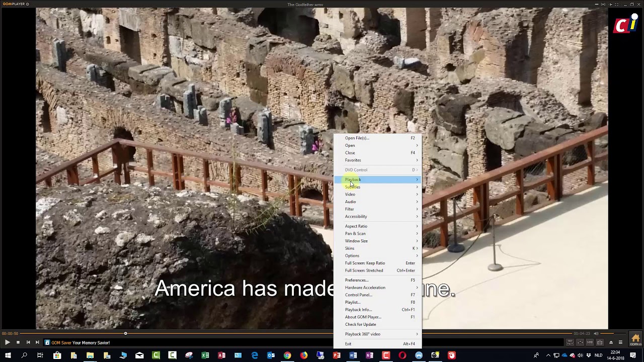
Task: Adjust the volume slider
Action: [x=613, y=333]
